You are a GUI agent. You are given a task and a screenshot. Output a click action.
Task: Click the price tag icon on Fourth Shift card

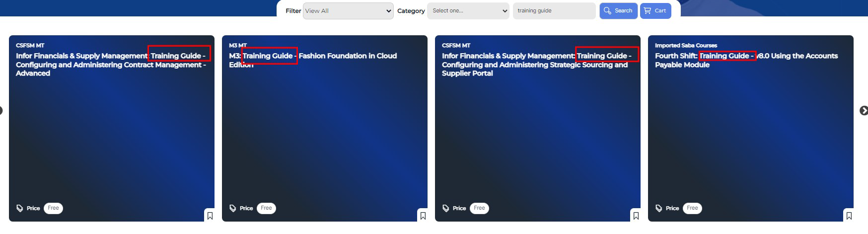[x=659, y=208]
